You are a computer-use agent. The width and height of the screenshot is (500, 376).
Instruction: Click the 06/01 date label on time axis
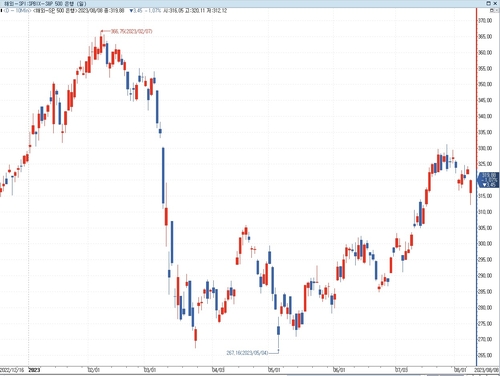[x=339, y=370]
